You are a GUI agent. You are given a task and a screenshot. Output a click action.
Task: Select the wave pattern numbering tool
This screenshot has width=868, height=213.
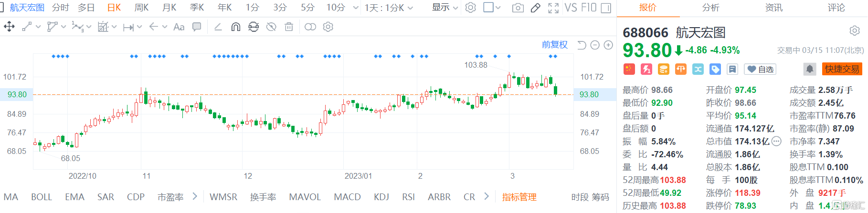(x=77, y=27)
